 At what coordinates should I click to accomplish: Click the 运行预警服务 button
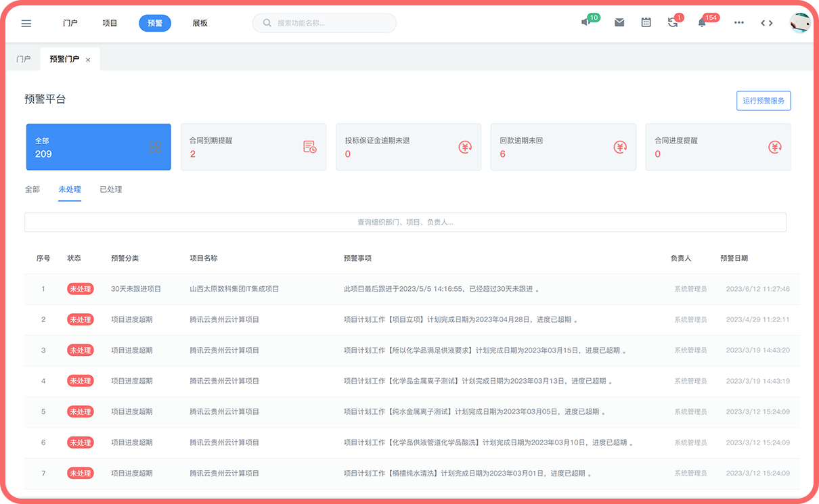tap(763, 101)
